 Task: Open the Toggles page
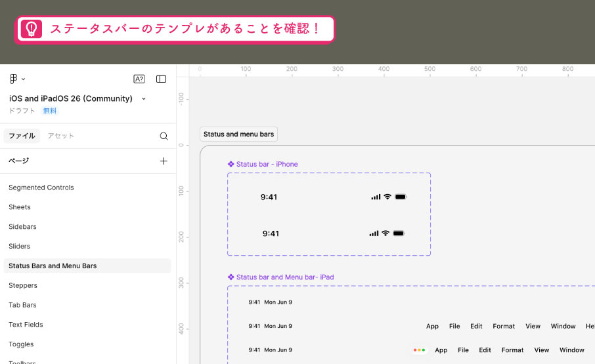pos(21,344)
